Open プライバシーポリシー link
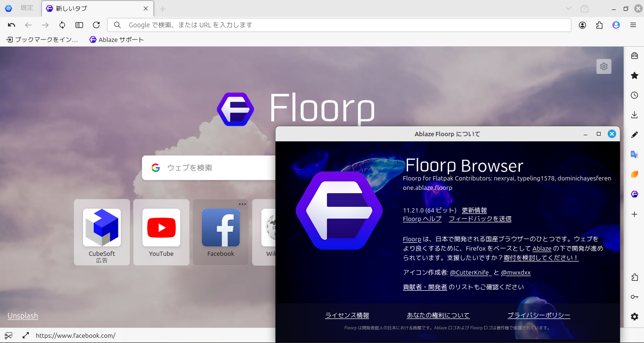Image resolution: width=644 pixels, height=343 pixels. coord(539,316)
